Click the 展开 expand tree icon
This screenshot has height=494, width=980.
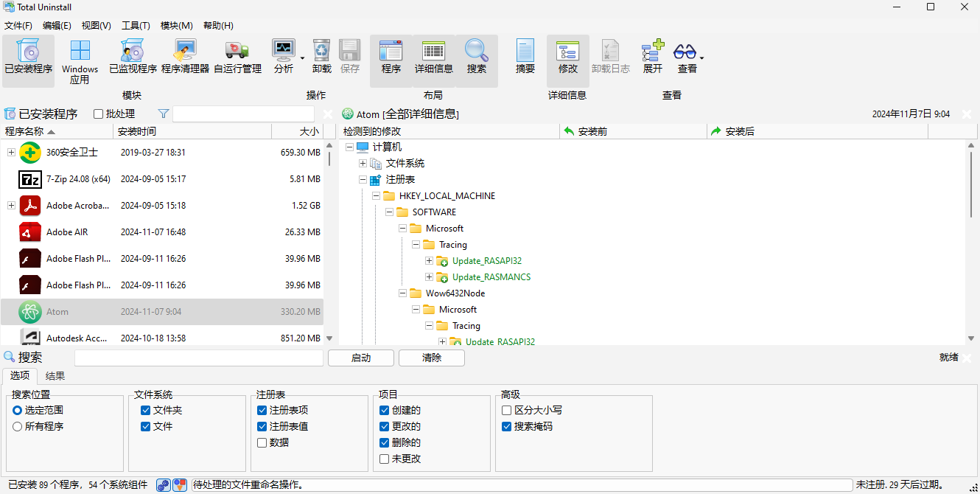[653, 50]
